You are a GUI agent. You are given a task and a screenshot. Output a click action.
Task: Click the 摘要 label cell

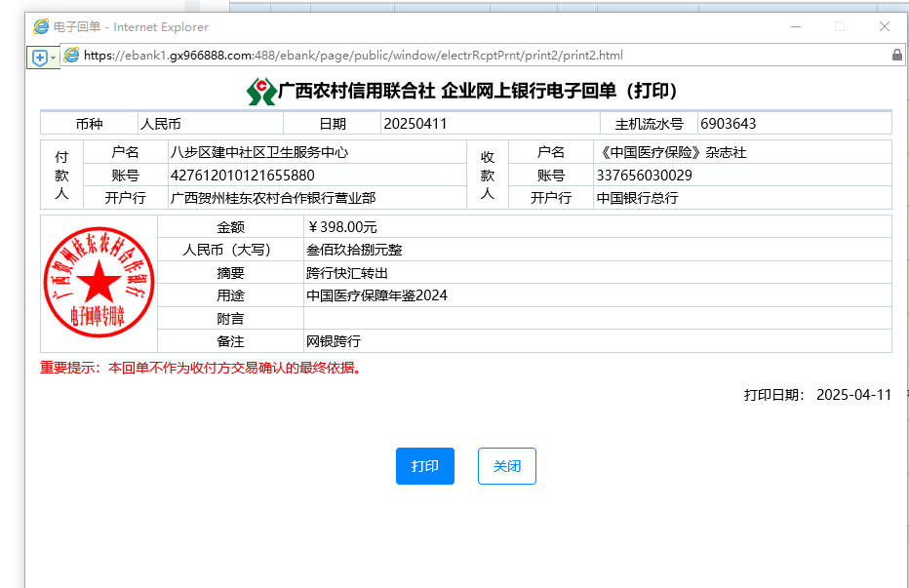tap(230, 273)
